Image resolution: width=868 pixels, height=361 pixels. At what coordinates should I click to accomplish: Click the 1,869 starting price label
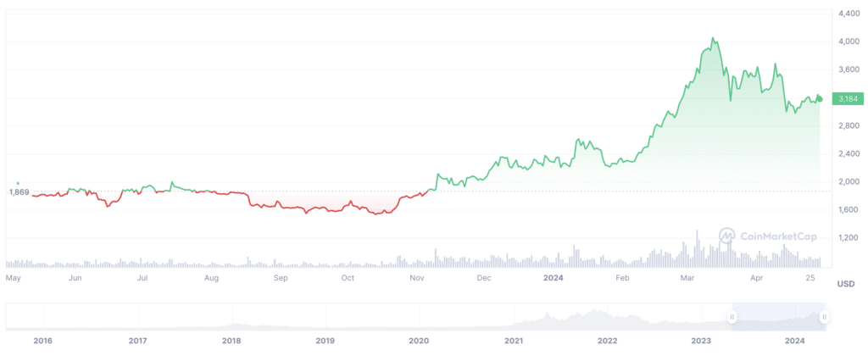coord(19,192)
